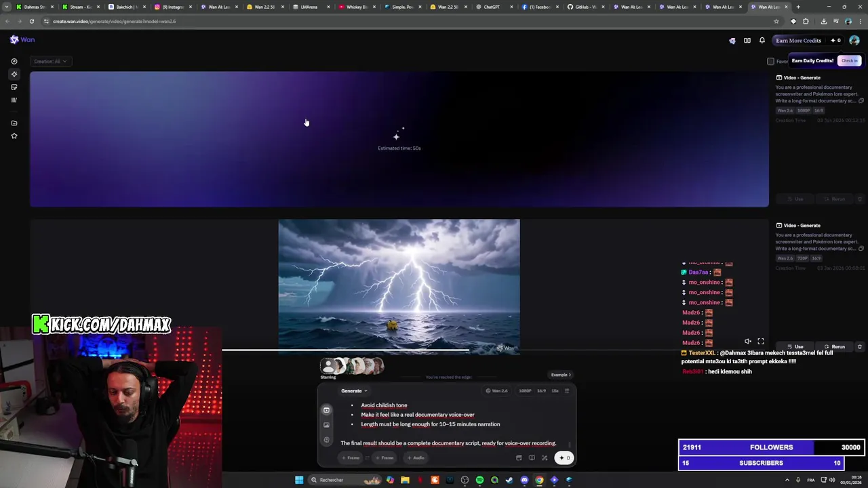
Task: Click Use on the second generation
Action: tap(795, 346)
